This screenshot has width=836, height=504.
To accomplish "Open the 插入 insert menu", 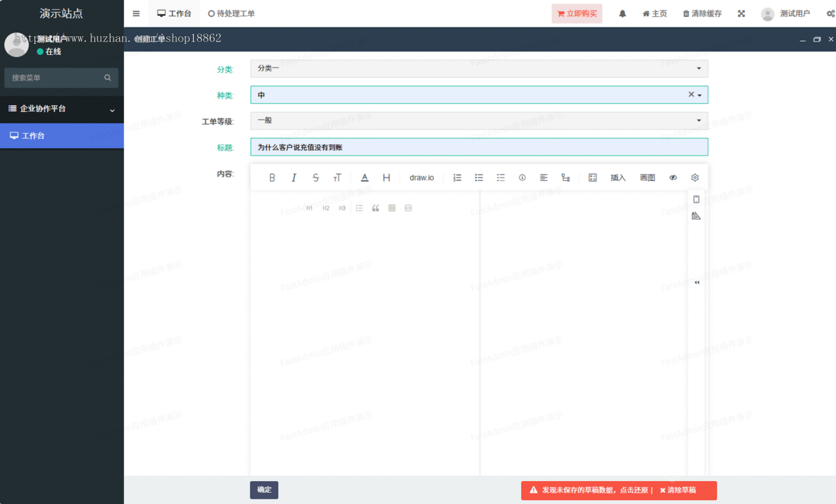I will pyautogui.click(x=618, y=178).
